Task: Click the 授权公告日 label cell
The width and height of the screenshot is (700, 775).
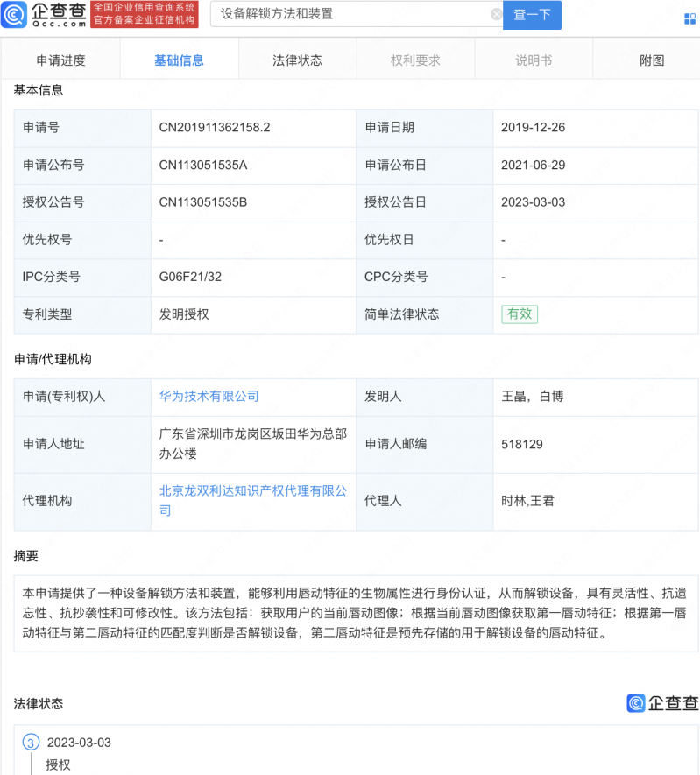Action: point(425,202)
